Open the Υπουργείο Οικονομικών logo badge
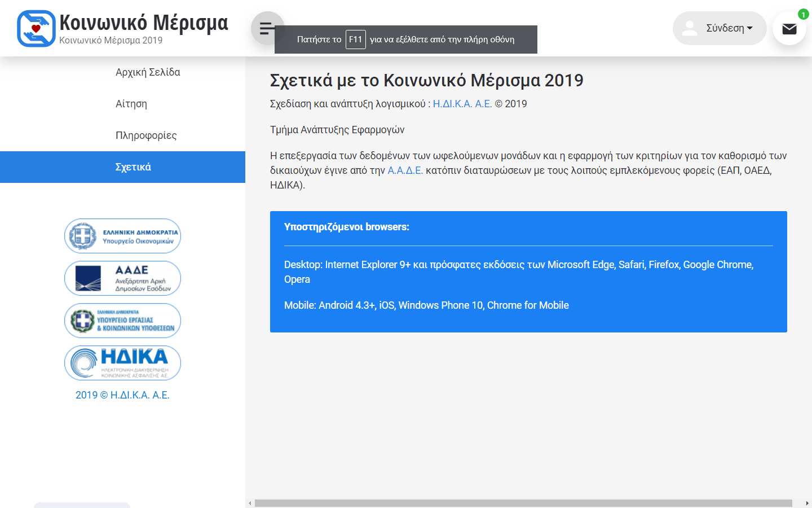 point(122,236)
